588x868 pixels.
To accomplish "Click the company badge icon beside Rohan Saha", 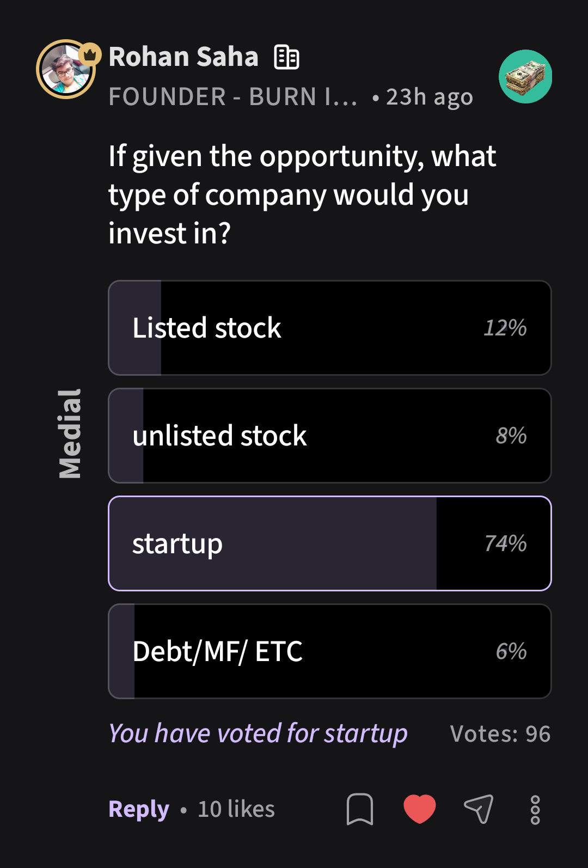I will [287, 57].
